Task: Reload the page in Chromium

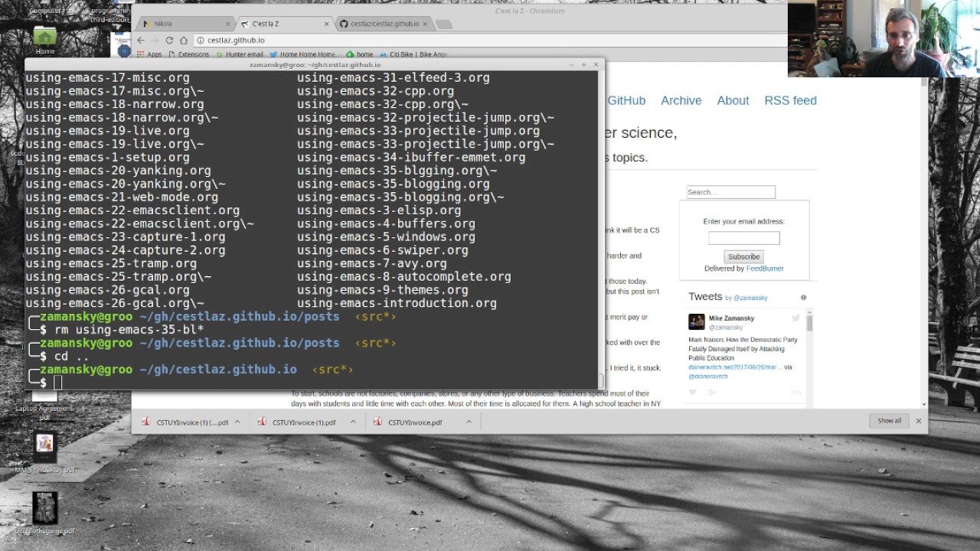Action: click(169, 40)
